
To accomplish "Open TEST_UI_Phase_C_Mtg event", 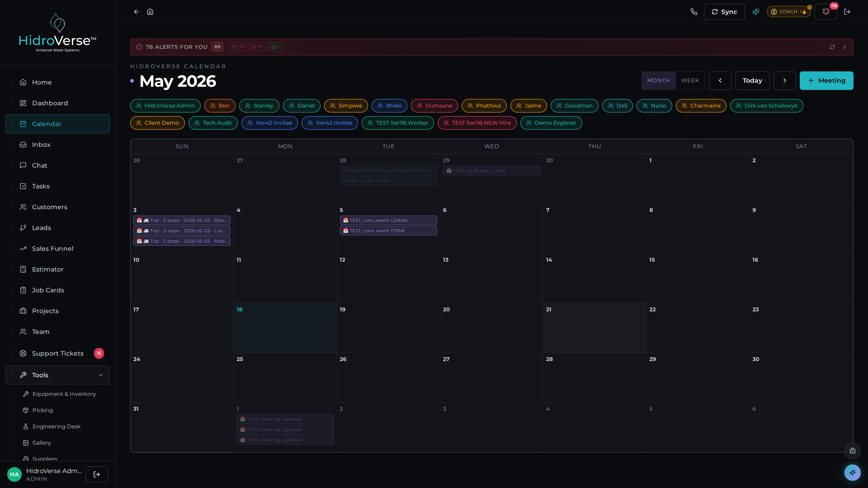I will pos(492,171).
